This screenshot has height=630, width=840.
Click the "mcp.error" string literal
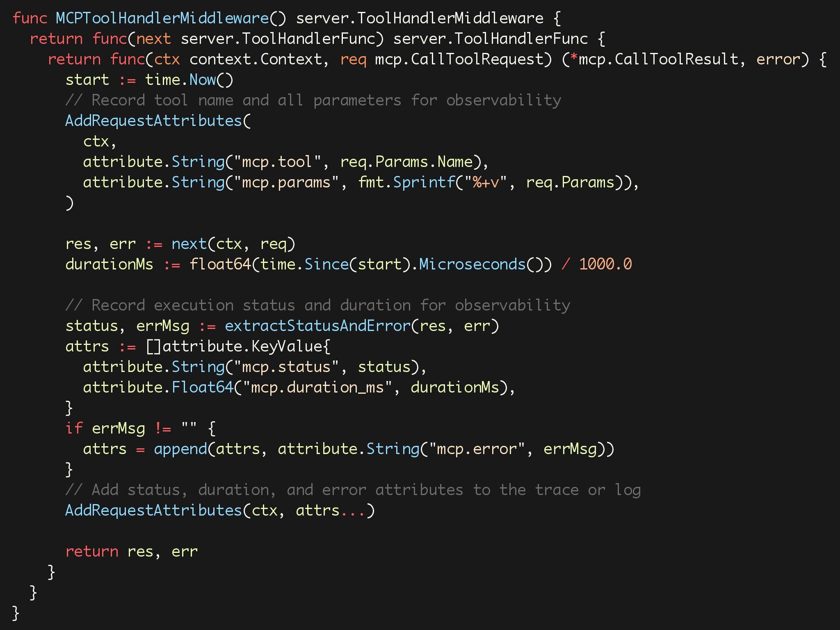pos(476,449)
